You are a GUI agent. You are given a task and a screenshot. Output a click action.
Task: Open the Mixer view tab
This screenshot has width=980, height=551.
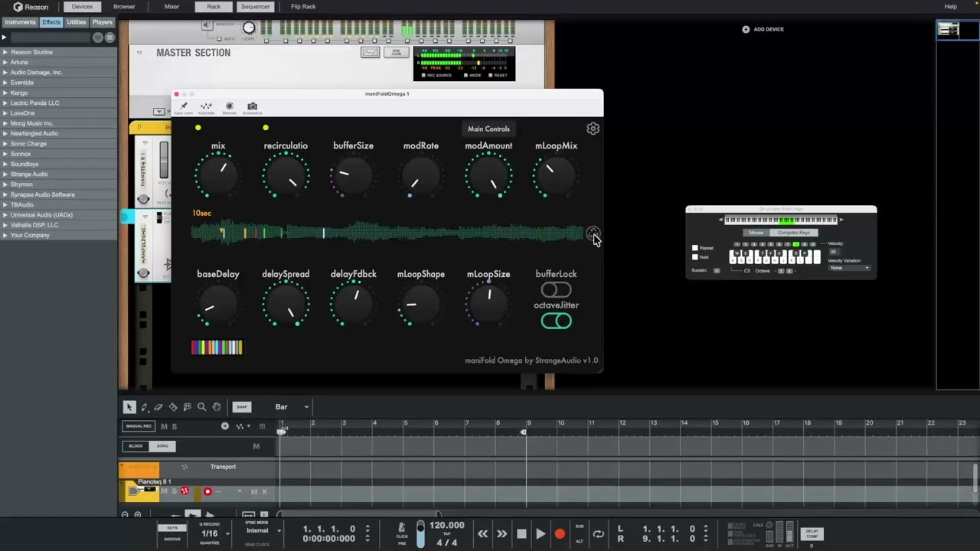tap(171, 7)
